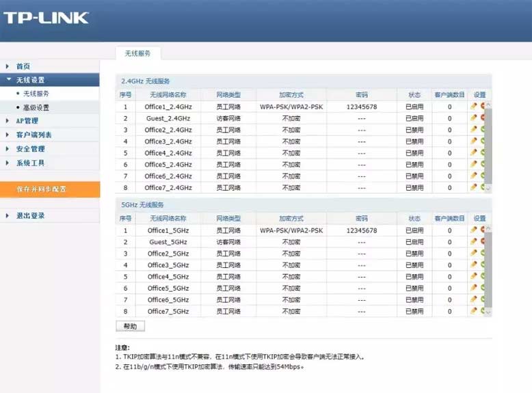532x393 pixels.
Task: Collapse the 无线设置 sidebar section
Action: [9, 80]
